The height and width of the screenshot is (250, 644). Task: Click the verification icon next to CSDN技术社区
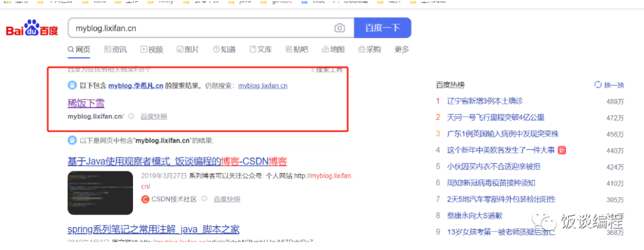204,199
